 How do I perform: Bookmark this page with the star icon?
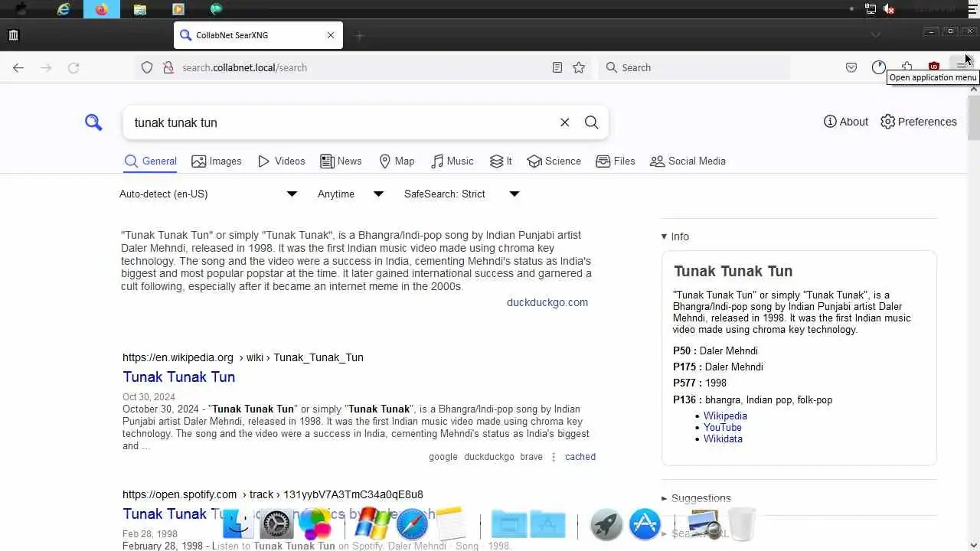(579, 67)
